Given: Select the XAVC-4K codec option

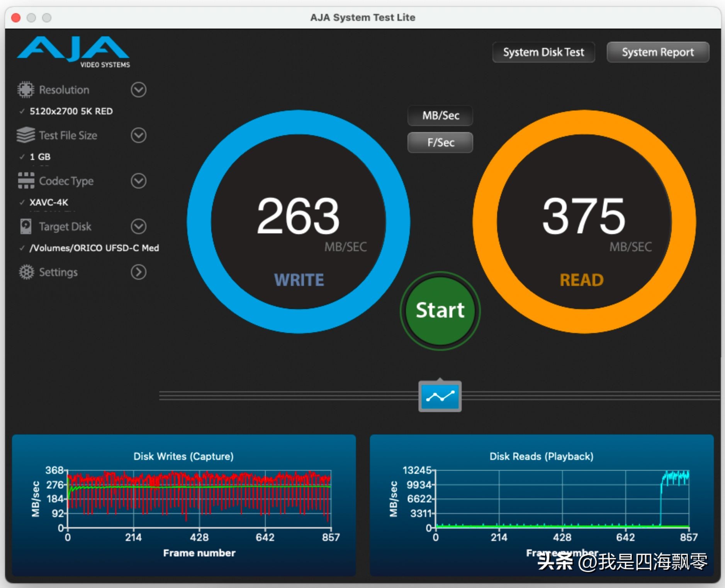Looking at the screenshot, I should (49, 202).
